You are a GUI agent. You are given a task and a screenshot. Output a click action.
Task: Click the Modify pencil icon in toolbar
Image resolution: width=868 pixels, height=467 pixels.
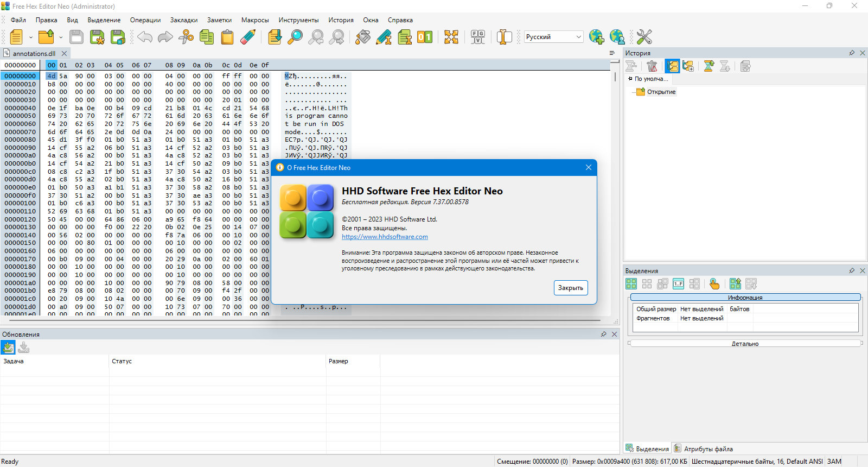point(384,37)
